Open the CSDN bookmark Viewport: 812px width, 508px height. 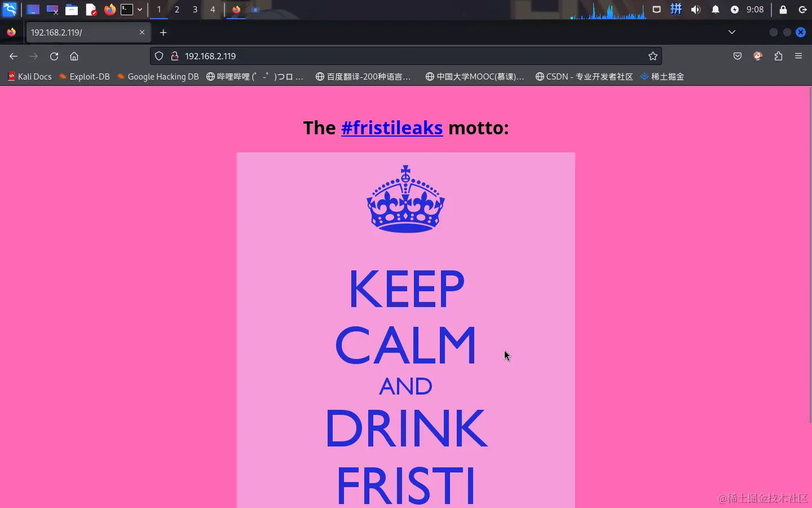584,77
